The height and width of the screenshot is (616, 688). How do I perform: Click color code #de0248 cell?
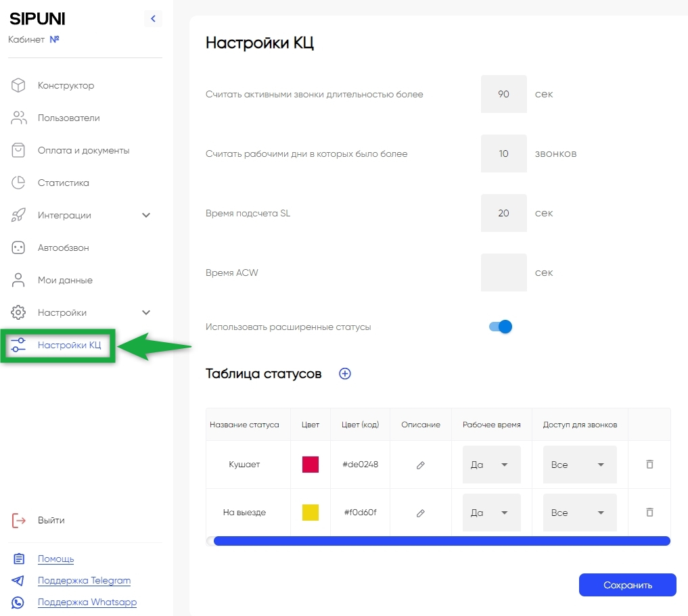coord(360,465)
